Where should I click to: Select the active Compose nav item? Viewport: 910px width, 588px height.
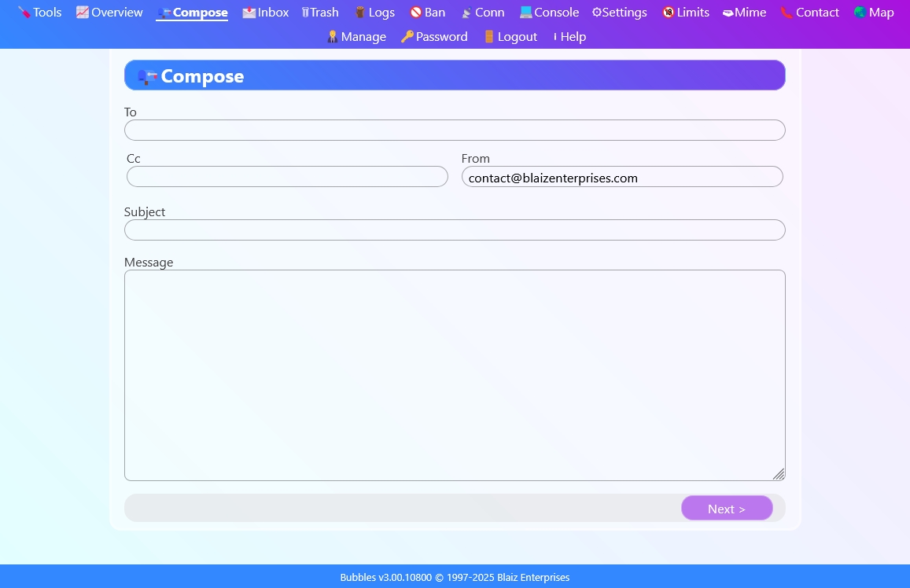click(192, 12)
